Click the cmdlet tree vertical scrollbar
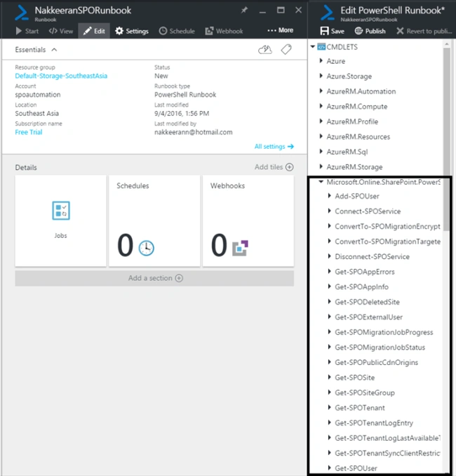456x476 pixels. [x=447, y=140]
